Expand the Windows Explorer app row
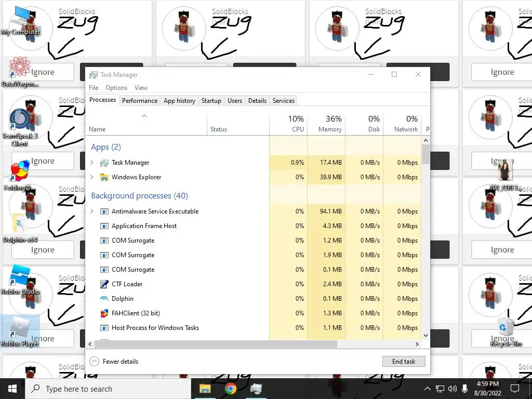Viewport: 532px width, 399px height. click(91, 177)
